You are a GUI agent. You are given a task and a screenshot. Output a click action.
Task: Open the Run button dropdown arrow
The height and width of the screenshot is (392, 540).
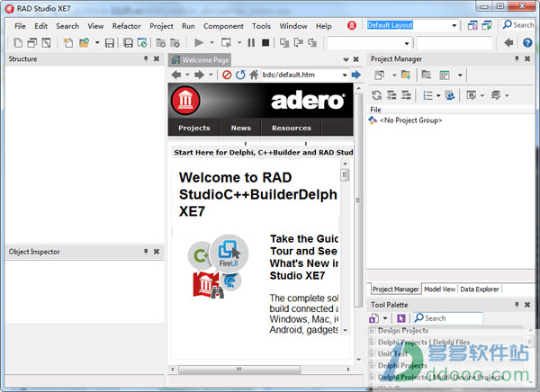tap(211, 42)
